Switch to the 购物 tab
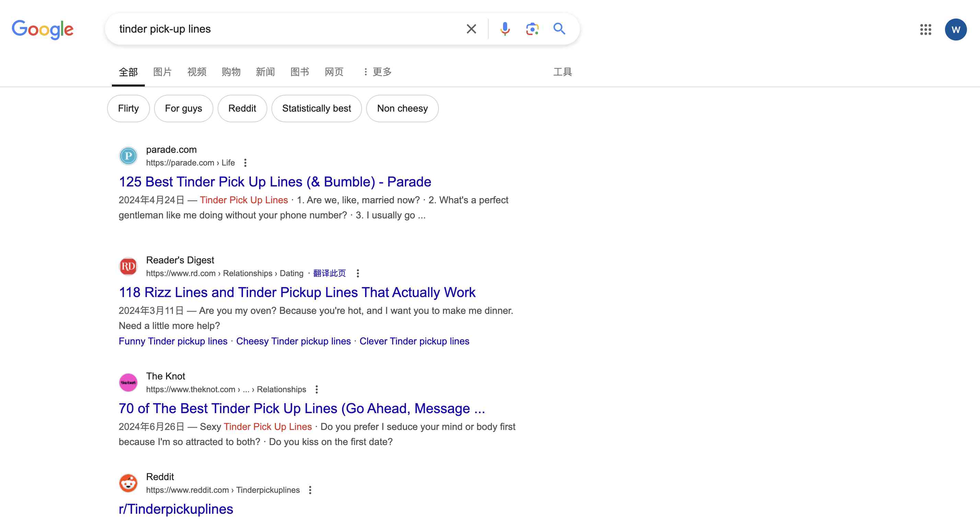Screen dimensions: 980x522 (231, 71)
